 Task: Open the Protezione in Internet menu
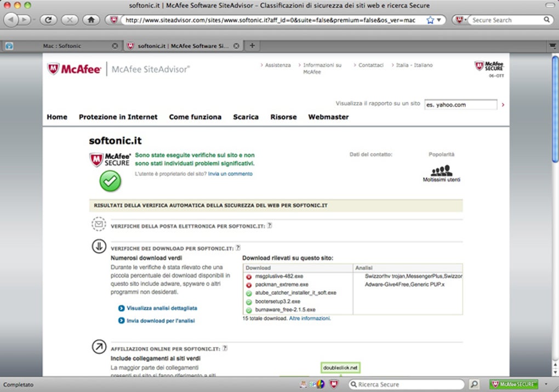118,117
